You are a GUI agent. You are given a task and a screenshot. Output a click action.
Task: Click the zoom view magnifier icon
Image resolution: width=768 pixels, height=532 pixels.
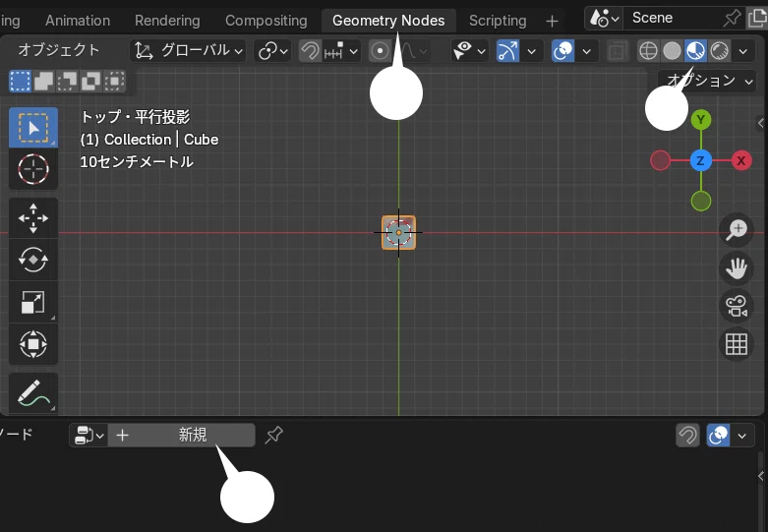737,230
